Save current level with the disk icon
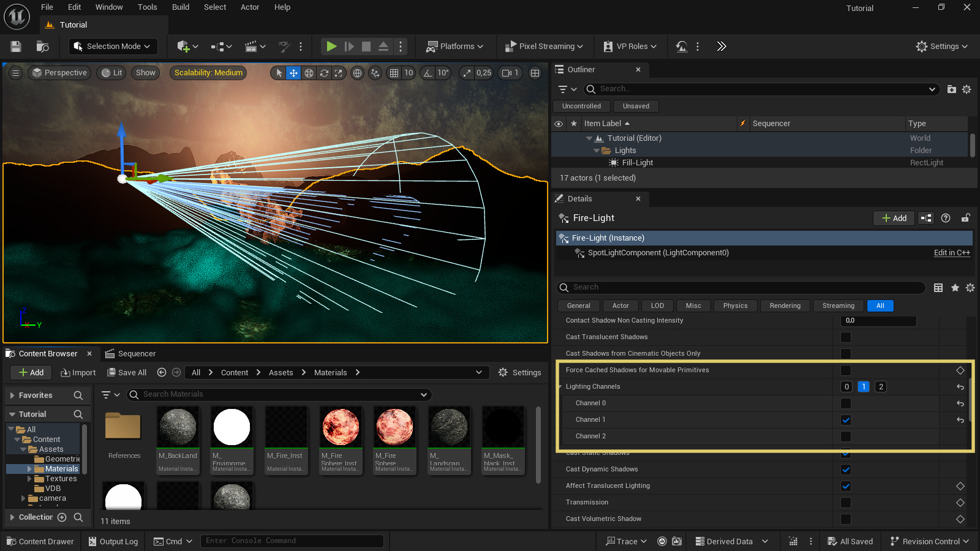 tap(16, 47)
